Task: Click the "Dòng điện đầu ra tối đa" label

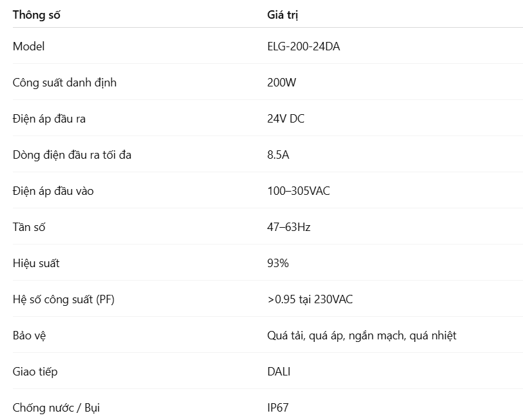Action: coord(72,155)
